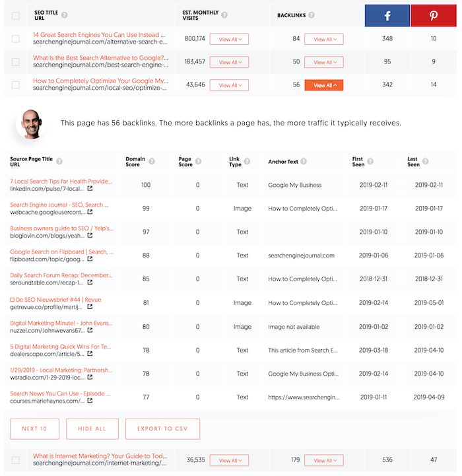Collapse the active View All for 56 backlinks

324,85
